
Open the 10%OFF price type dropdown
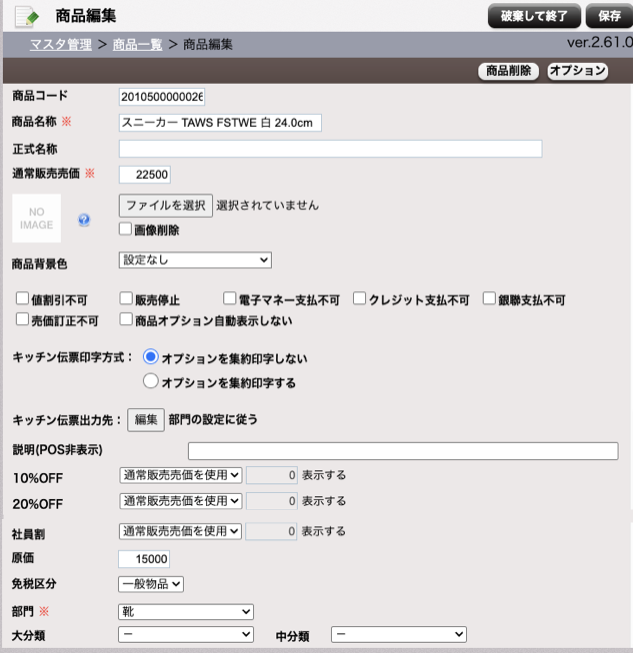(x=180, y=474)
